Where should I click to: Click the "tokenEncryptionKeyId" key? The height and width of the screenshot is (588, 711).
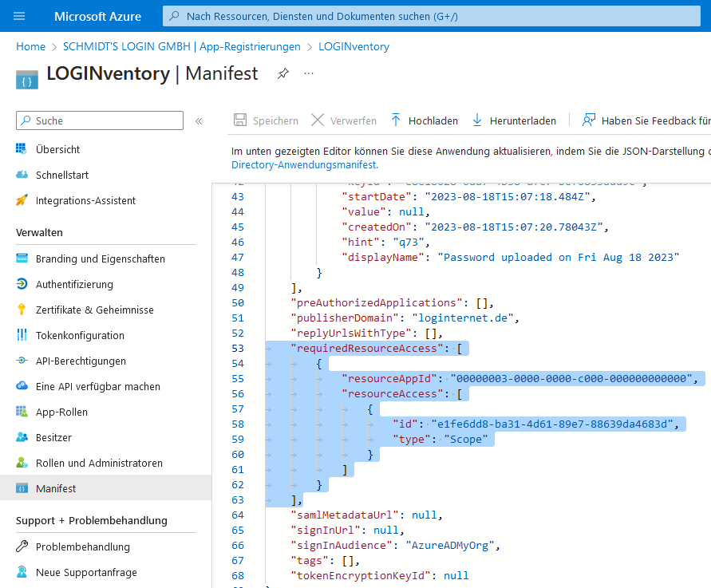[361, 576]
